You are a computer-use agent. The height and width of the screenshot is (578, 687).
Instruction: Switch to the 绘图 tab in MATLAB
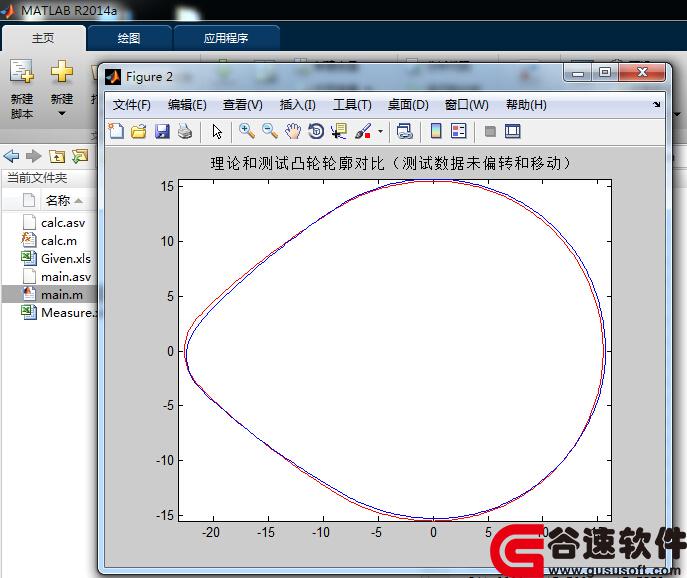click(x=129, y=39)
